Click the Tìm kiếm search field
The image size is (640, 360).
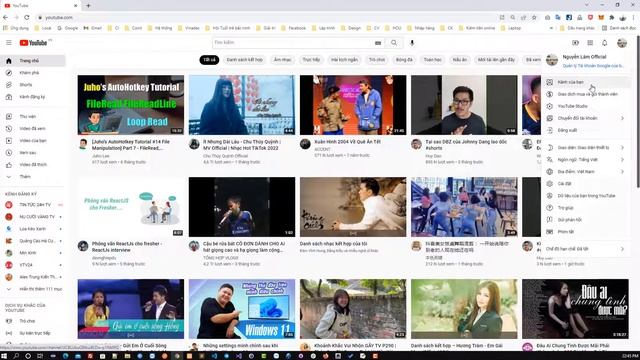[293, 42]
